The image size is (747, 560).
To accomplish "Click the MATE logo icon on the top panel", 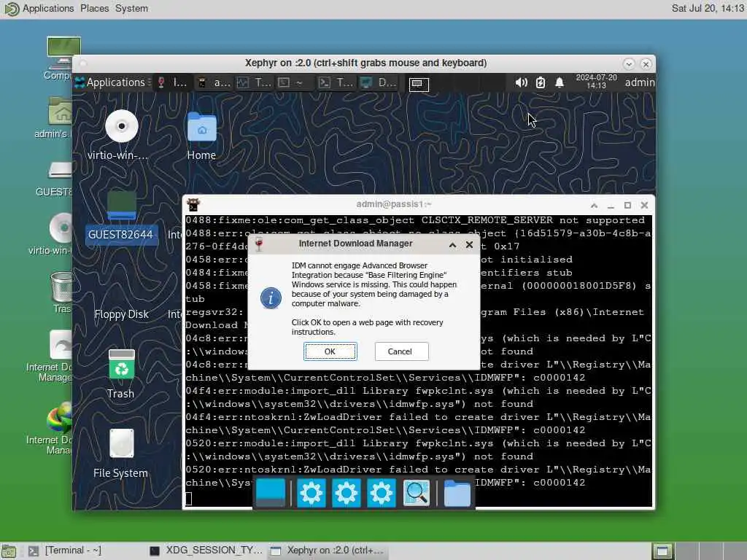I will point(10,9).
